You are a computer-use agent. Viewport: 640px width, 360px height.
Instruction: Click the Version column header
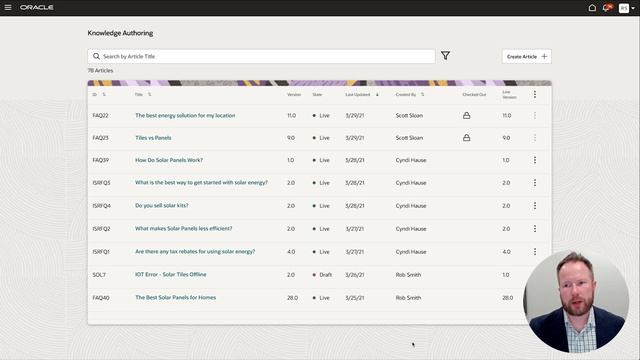pyautogui.click(x=294, y=94)
